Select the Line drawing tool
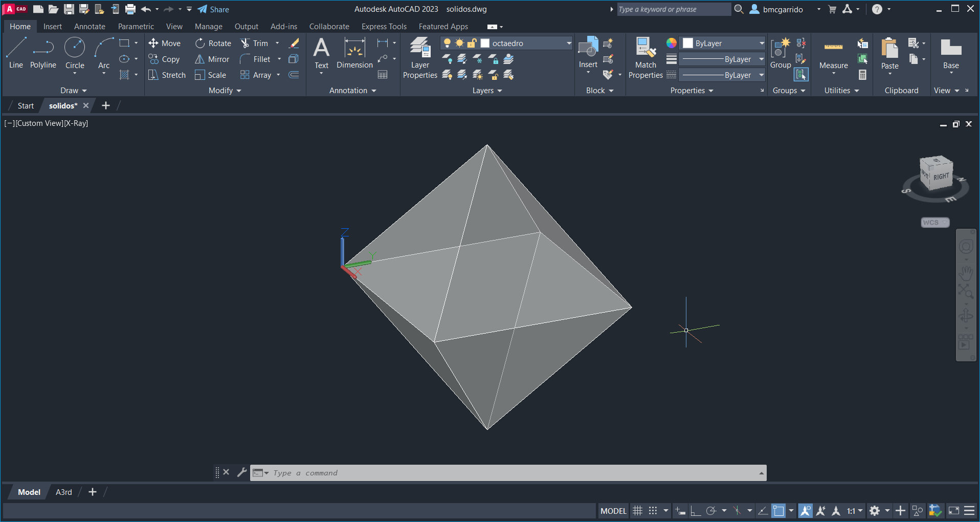 (x=16, y=53)
